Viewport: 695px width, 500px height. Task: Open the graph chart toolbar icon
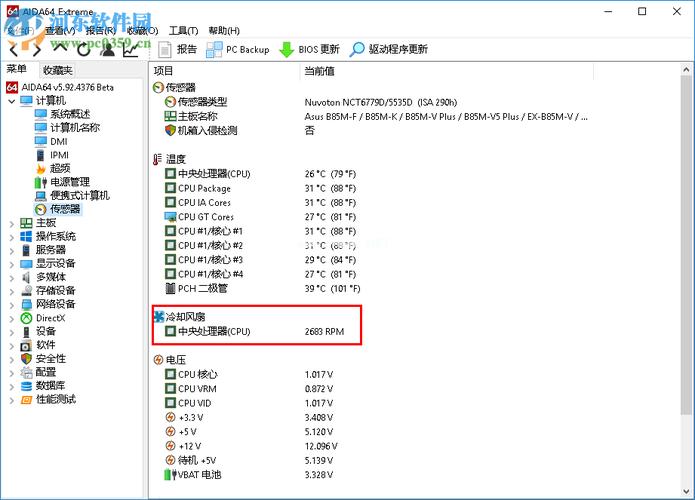point(131,50)
